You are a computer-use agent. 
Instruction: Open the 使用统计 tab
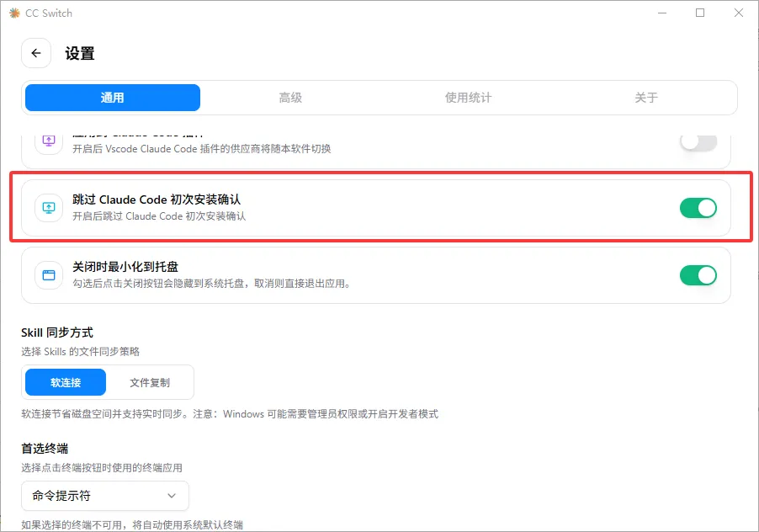point(468,98)
